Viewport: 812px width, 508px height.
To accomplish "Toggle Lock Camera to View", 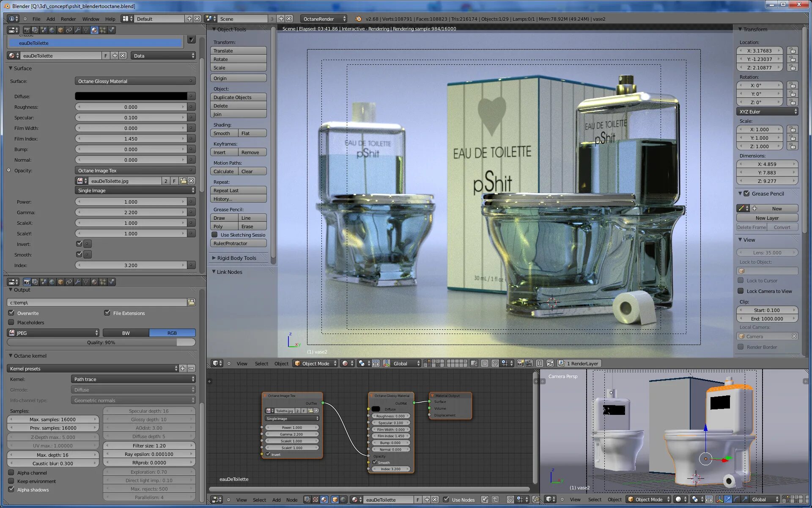I will [741, 291].
